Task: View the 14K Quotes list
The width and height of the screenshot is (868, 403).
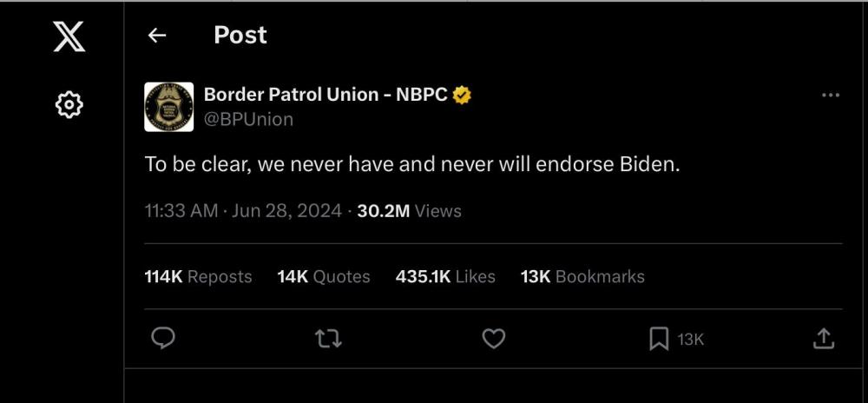Action: pyautogui.click(x=324, y=276)
